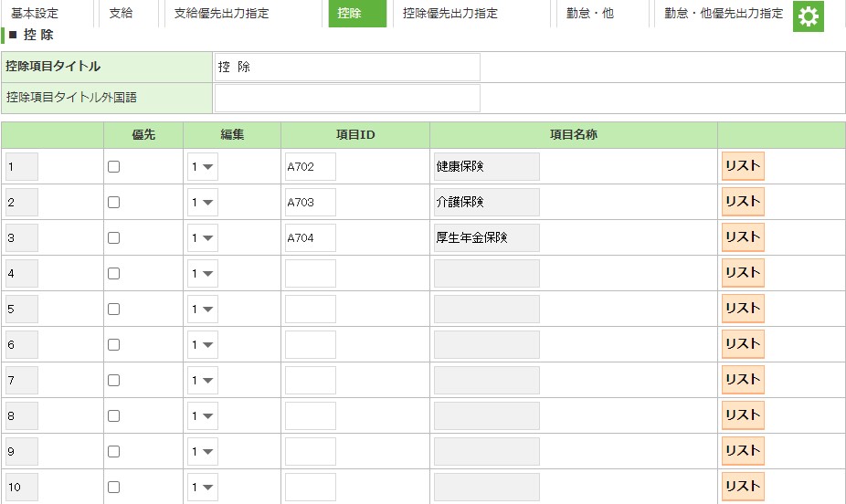This screenshot has height=504, width=846.
Task: Open the 編集 dropdown for 厚生年金保険
Action: (203, 238)
